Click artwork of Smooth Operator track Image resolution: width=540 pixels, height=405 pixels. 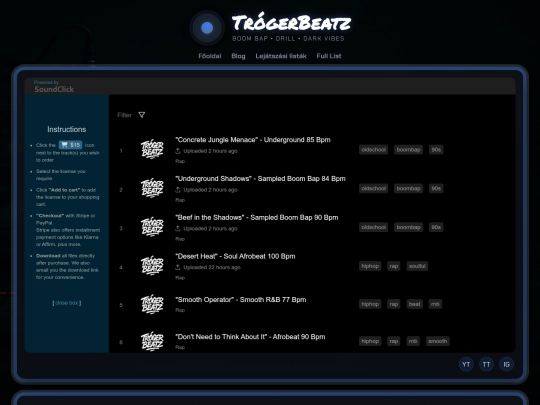(x=152, y=304)
